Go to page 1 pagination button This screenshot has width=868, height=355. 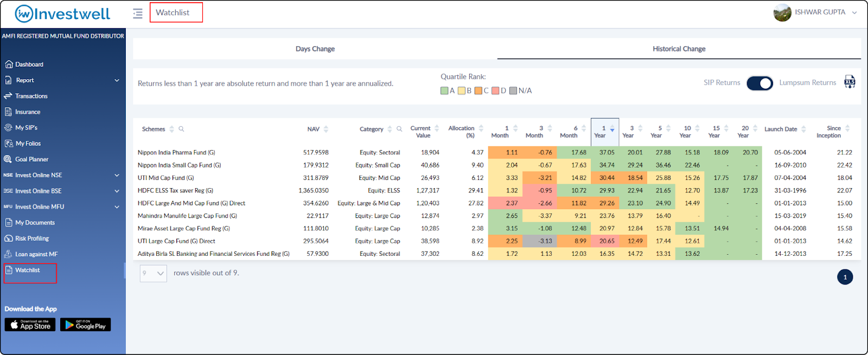845,277
